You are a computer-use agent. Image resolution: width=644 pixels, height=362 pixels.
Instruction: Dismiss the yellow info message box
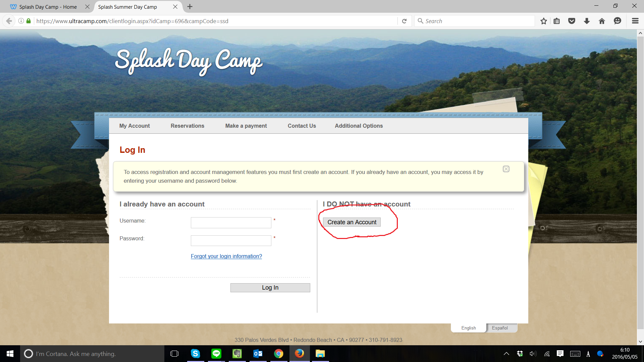[x=506, y=169]
